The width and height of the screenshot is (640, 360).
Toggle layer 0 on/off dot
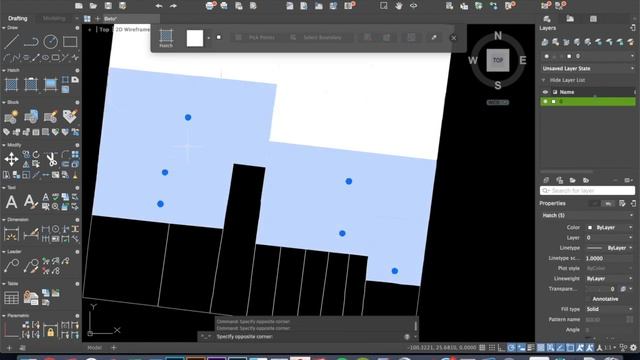[546, 101]
